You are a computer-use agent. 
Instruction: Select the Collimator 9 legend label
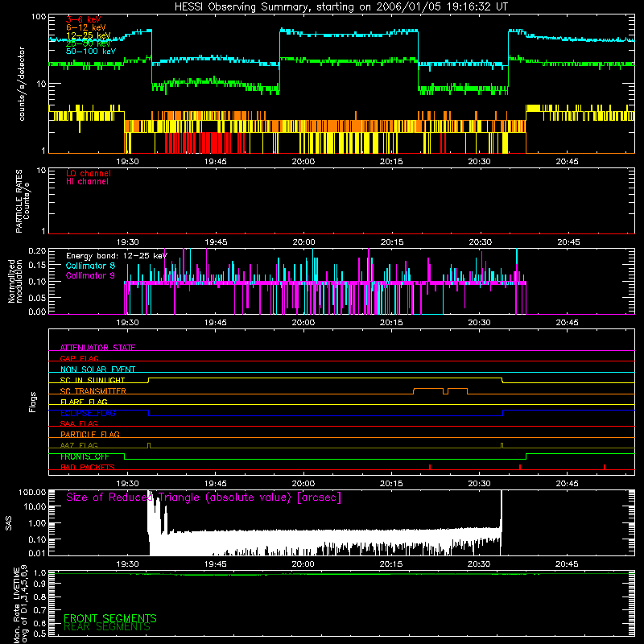(x=90, y=275)
